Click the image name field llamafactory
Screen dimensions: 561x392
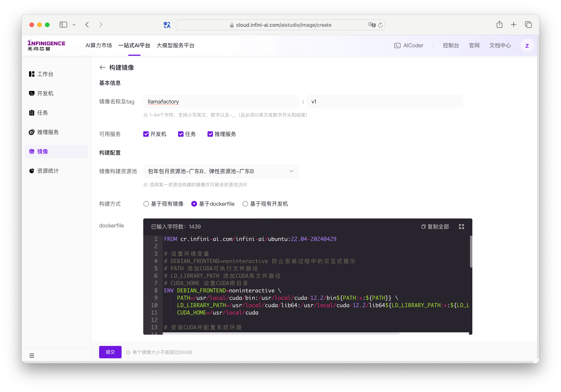click(x=221, y=101)
